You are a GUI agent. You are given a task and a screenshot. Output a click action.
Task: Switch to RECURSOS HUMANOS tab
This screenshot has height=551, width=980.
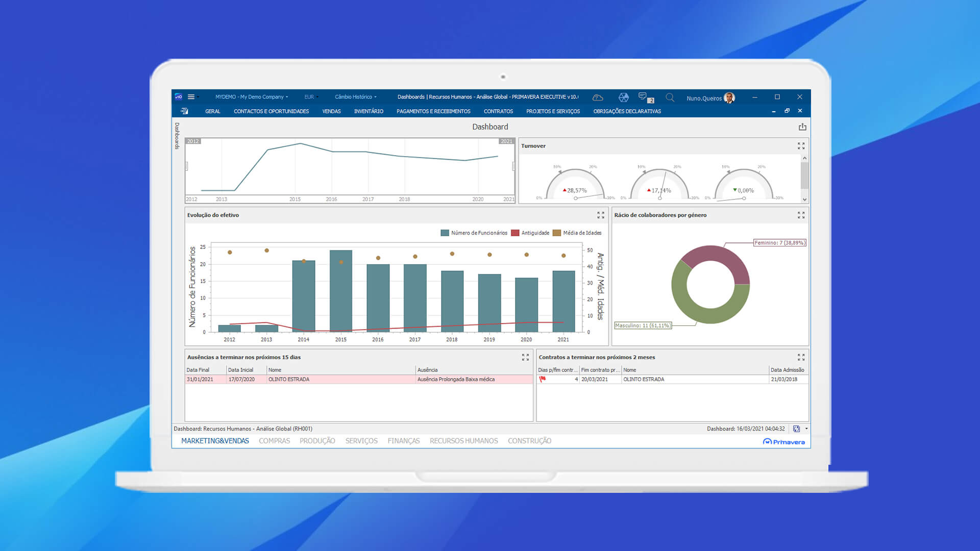(x=463, y=441)
